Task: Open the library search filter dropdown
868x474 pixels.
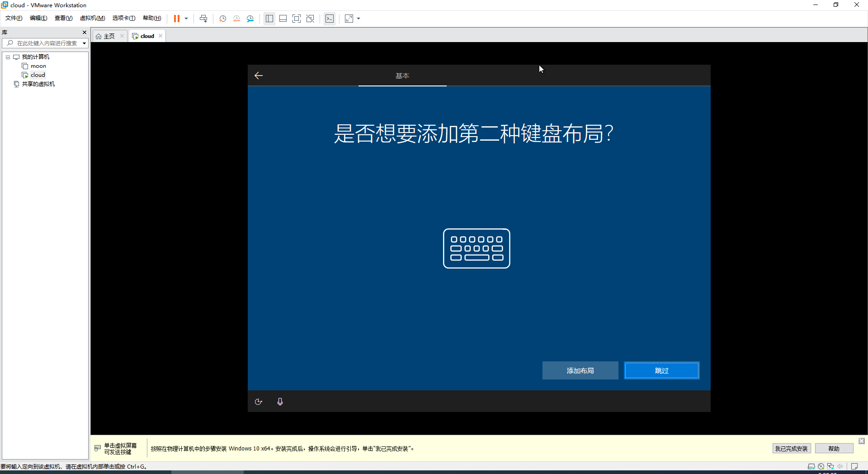Action: 84,43
